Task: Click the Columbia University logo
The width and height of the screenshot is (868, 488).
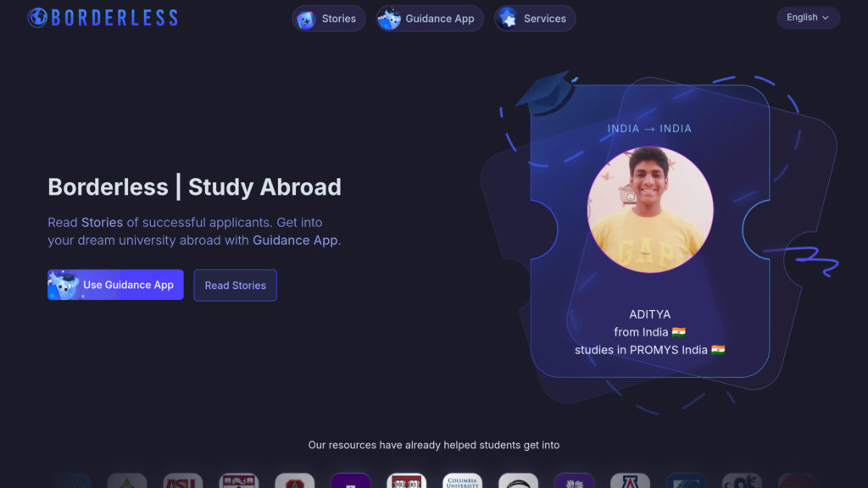Action: pos(462,481)
